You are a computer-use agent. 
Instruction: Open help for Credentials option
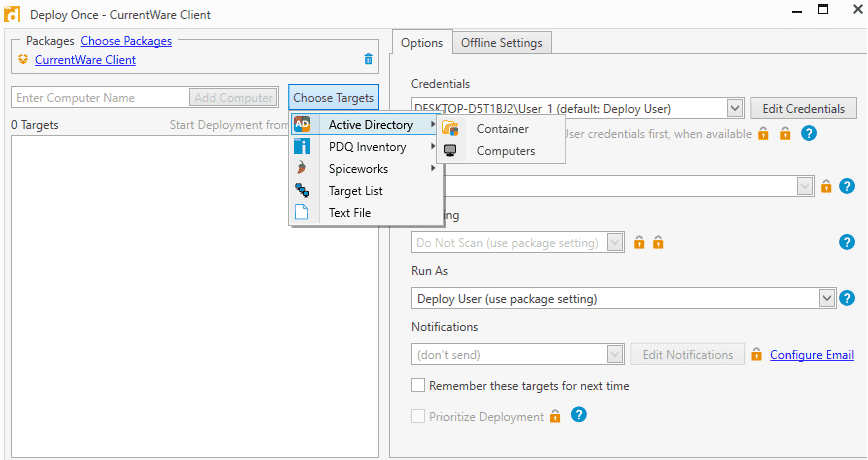point(809,133)
